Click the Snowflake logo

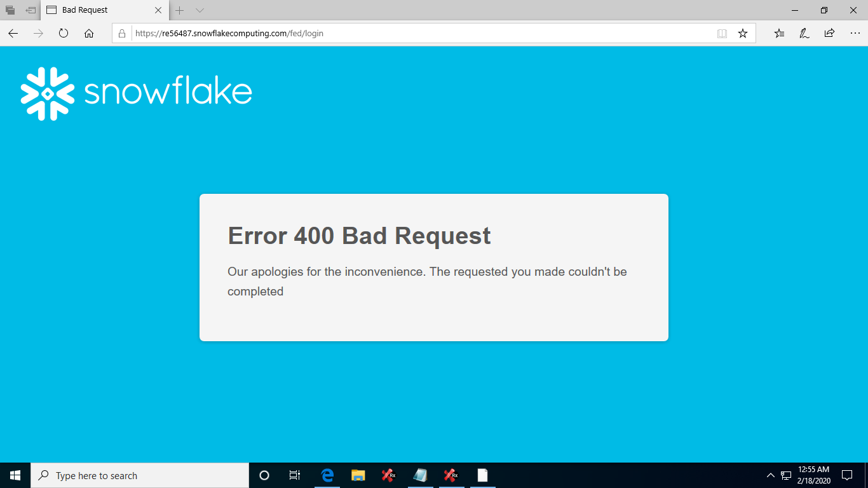(137, 93)
